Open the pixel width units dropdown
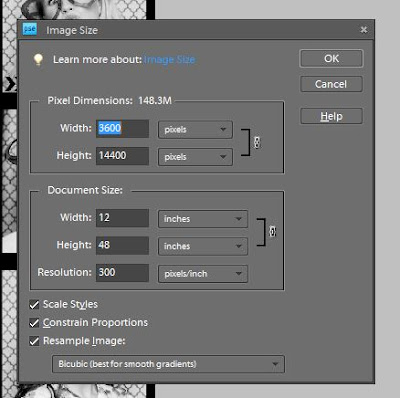This screenshot has height=398, width=400. pos(195,130)
